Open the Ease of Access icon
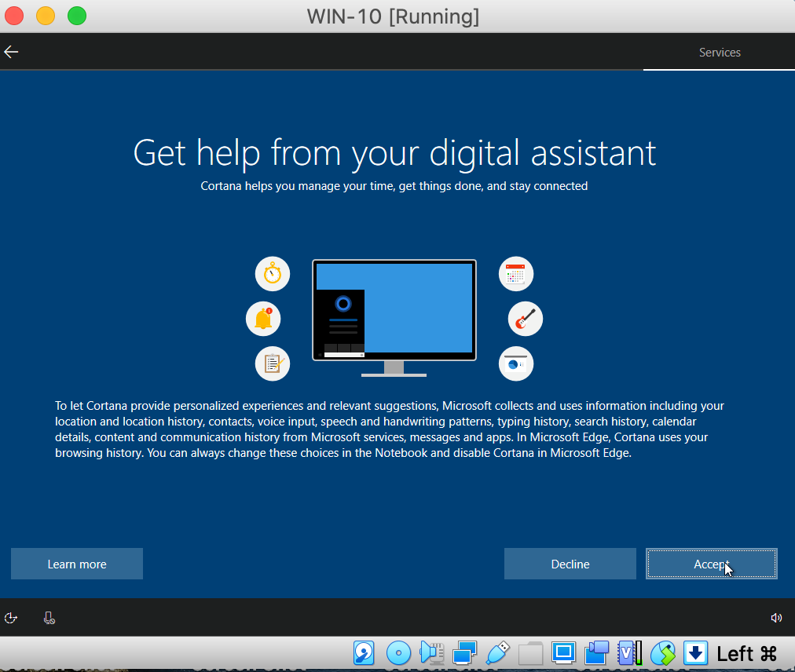The width and height of the screenshot is (795, 672). (11, 618)
